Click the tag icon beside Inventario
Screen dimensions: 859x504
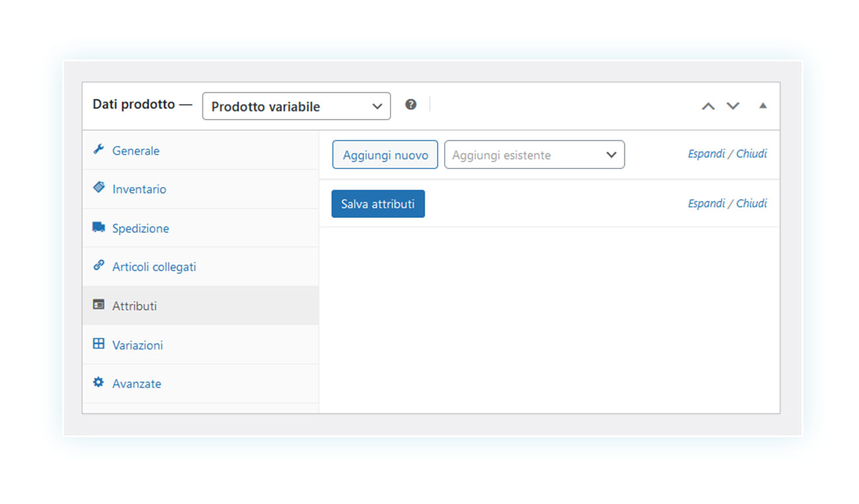click(98, 188)
